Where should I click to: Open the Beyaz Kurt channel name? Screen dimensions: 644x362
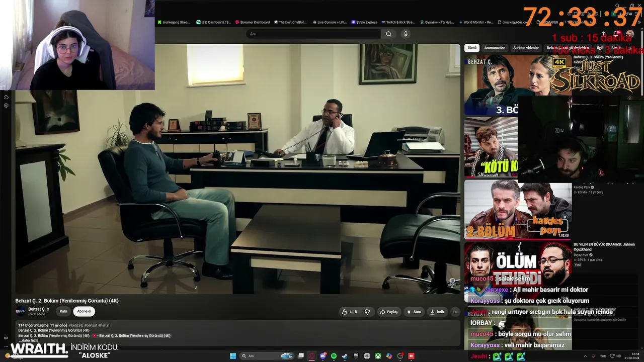[x=581, y=255]
